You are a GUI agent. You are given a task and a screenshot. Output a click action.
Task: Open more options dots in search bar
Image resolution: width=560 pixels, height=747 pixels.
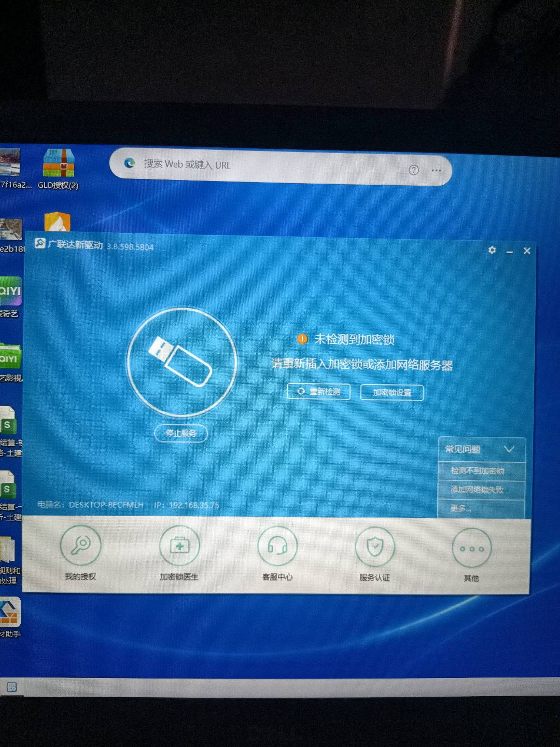pyautogui.click(x=437, y=170)
